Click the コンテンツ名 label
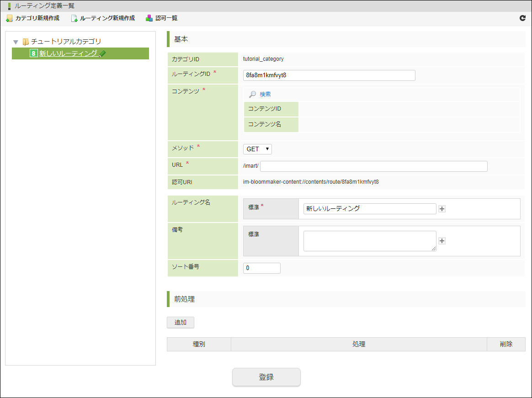The width and height of the screenshot is (532, 398). [x=265, y=124]
